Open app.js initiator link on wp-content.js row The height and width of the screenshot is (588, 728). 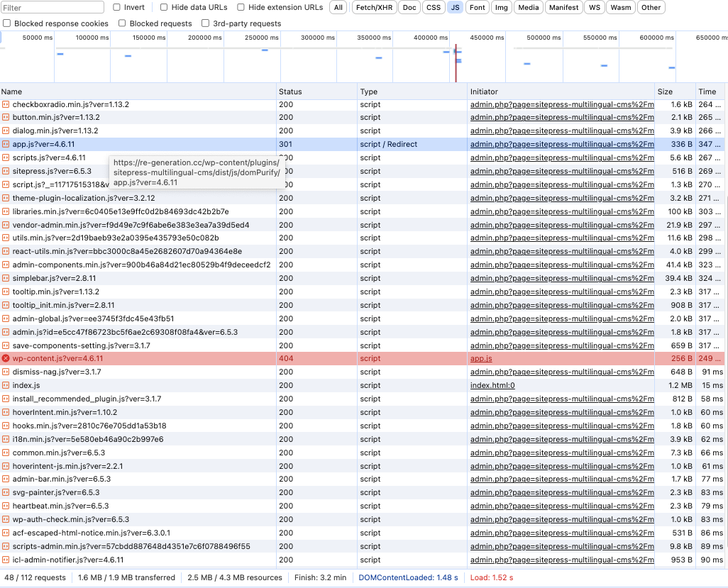tap(481, 358)
